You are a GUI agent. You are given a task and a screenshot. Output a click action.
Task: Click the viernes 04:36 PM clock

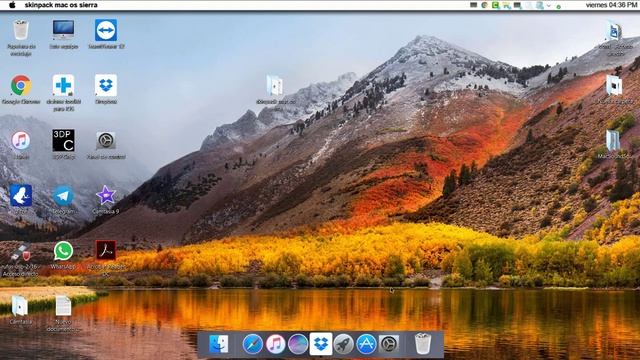611,5
